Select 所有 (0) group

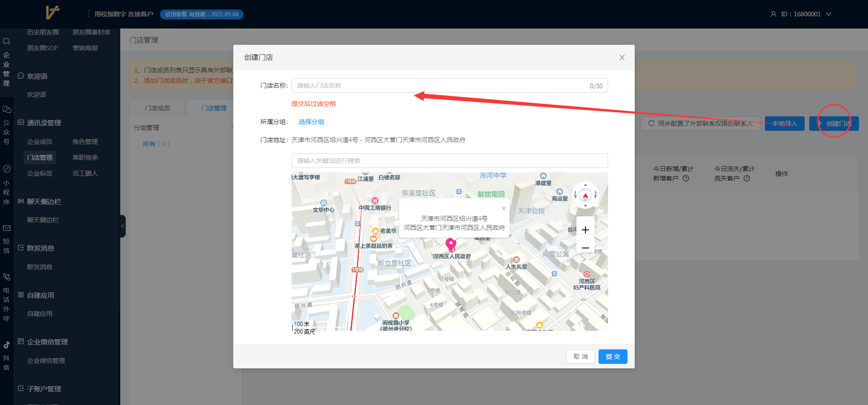(x=156, y=144)
